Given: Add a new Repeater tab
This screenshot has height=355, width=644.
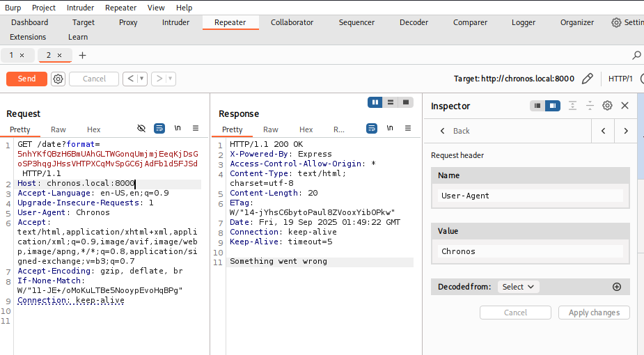Looking at the screenshot, I should point(82,56).
